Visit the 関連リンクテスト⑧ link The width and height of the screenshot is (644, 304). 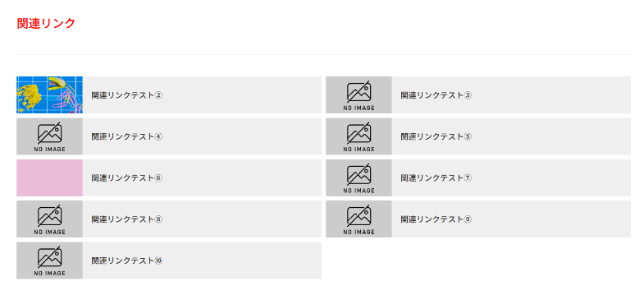click(x=127, y=219)
